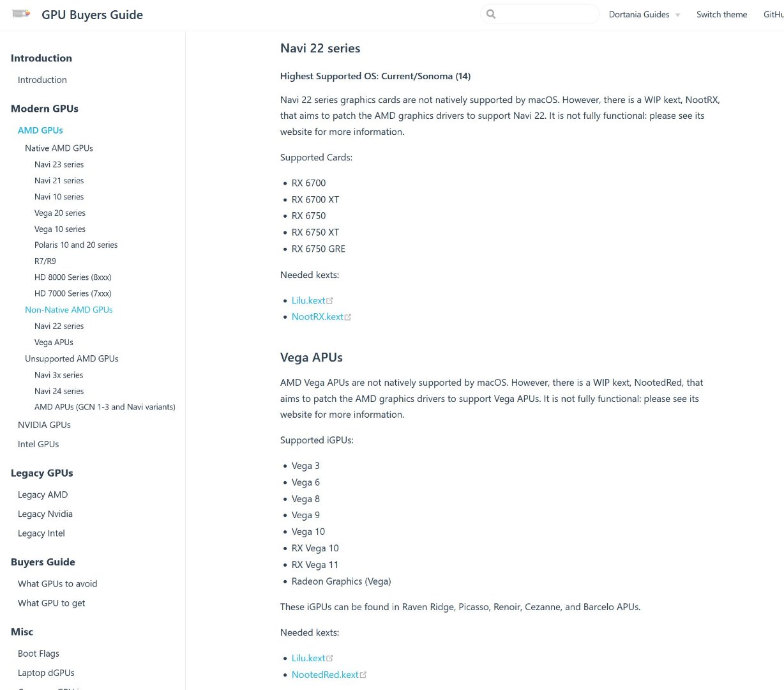The height and width of the screenshot is (690, 784).
Task: Select AMD GPUs in the sidebar
Action: pyautogui.click(x=40, y=130)
